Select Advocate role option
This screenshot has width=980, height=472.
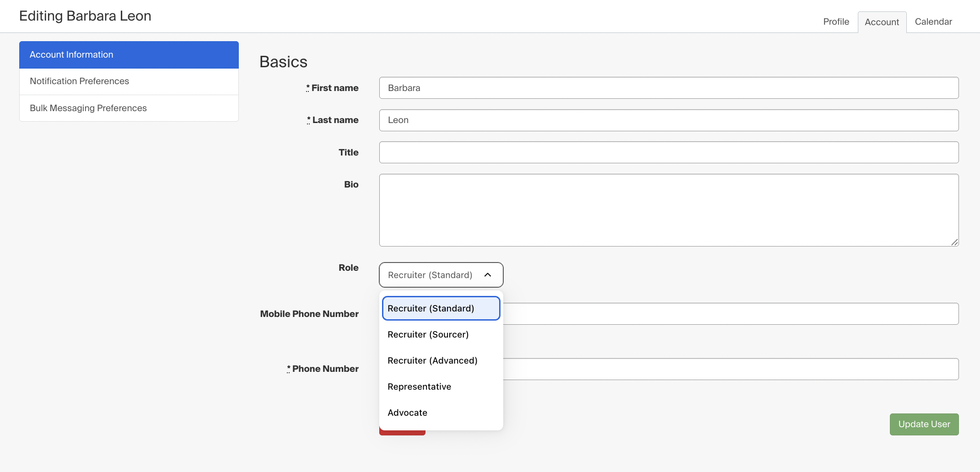click(441, 413)
